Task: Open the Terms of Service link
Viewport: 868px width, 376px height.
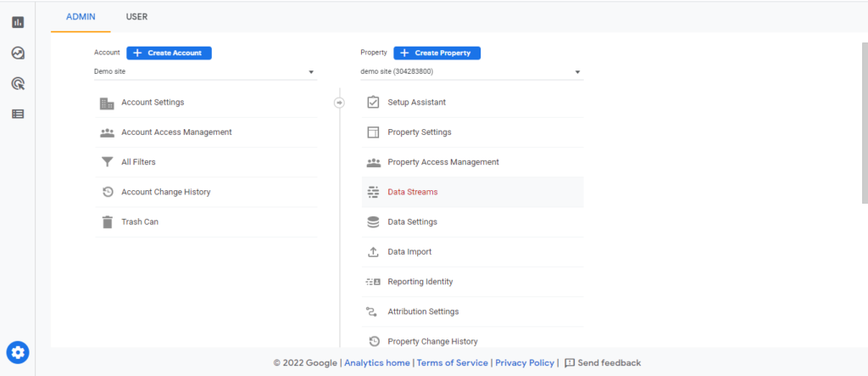Action: (x=453, y=363)
